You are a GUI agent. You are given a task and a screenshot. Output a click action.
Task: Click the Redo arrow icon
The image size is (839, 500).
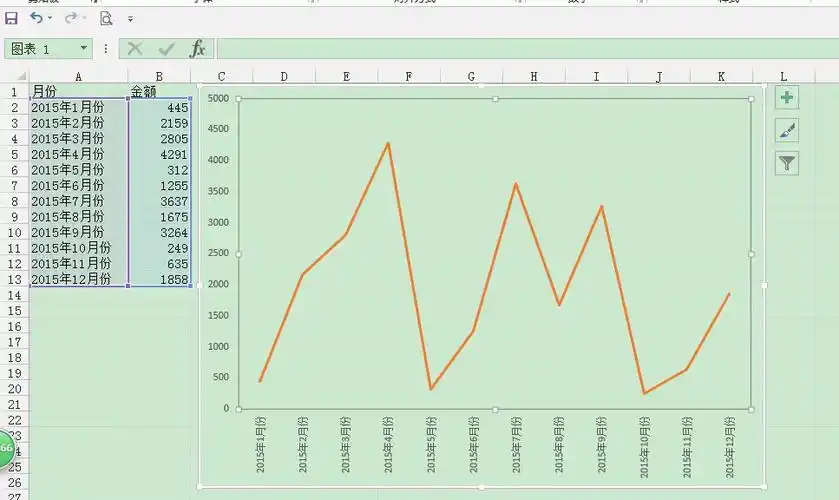71,18
